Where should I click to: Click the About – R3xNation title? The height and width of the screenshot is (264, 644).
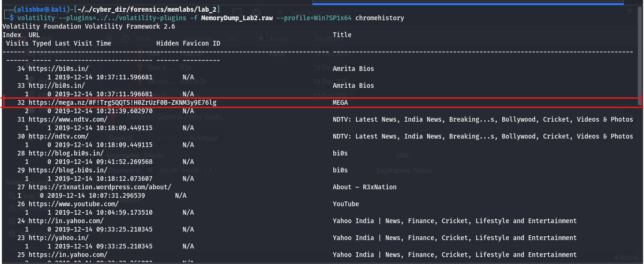(364, 187)
